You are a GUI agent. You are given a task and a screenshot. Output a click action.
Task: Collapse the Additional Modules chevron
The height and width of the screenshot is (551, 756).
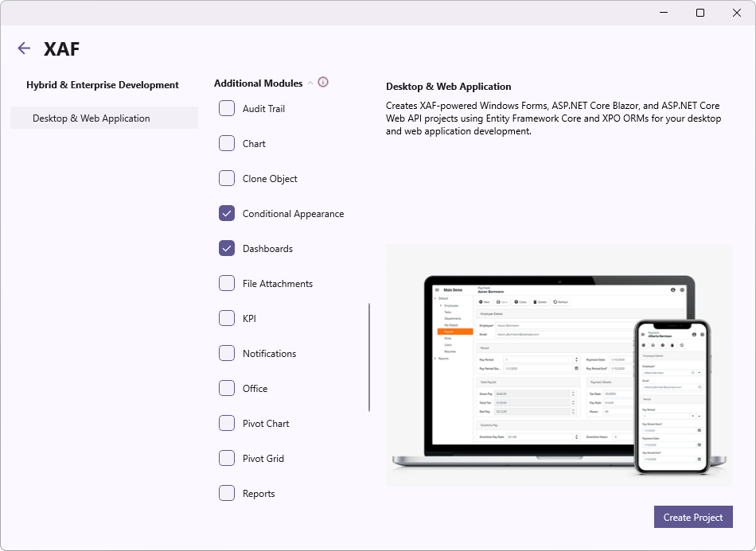tap(310, 83)
